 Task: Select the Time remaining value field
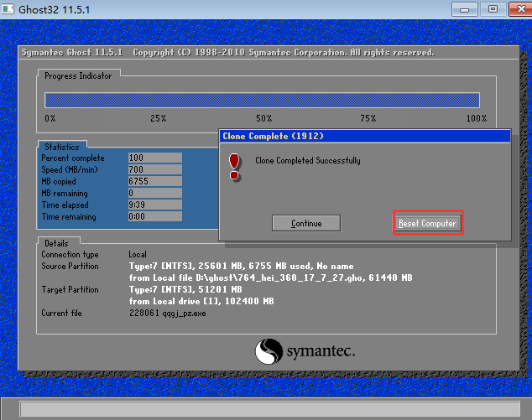tap(154, 216)
